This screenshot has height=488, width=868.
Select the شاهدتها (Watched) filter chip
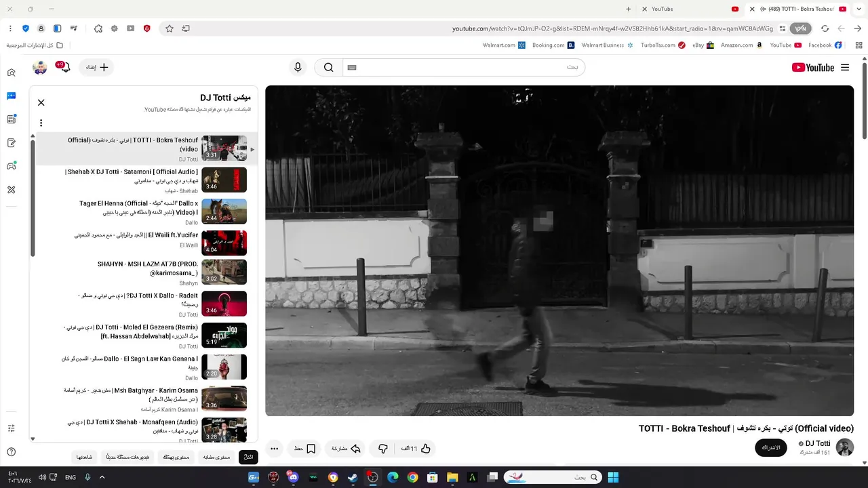pyautogui.click(x=84, y=457)
